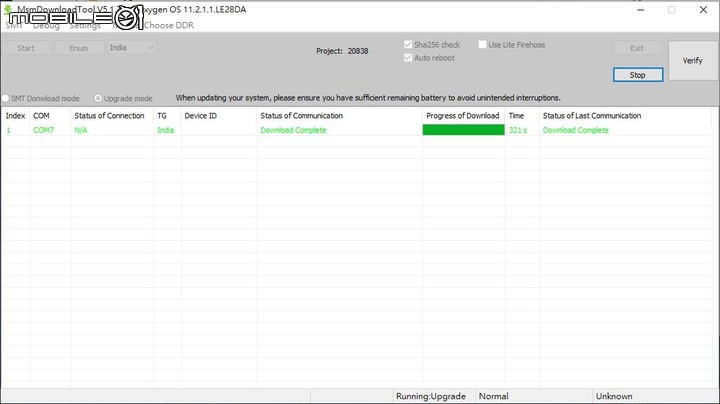Click the battery warning message text

click(368, 98)
